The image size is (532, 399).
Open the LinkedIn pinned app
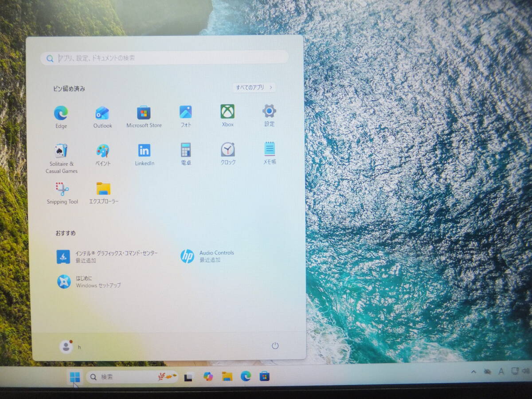[145, 155]
